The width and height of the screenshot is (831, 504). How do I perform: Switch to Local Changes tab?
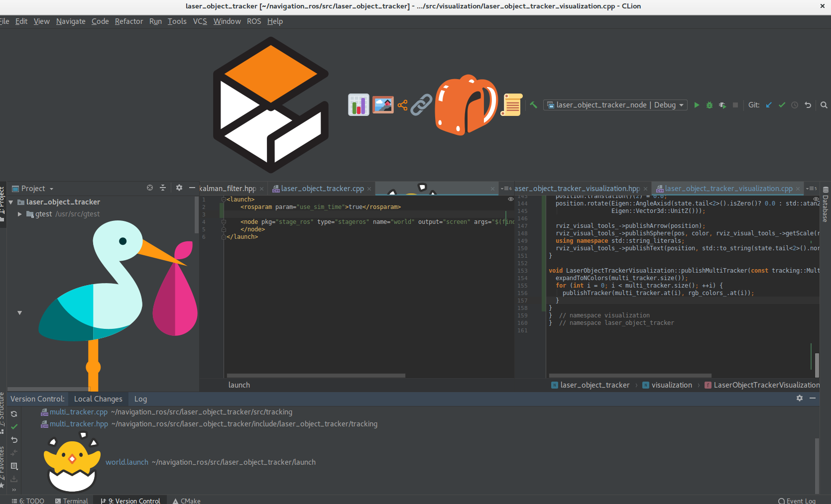tap(98, 399)
